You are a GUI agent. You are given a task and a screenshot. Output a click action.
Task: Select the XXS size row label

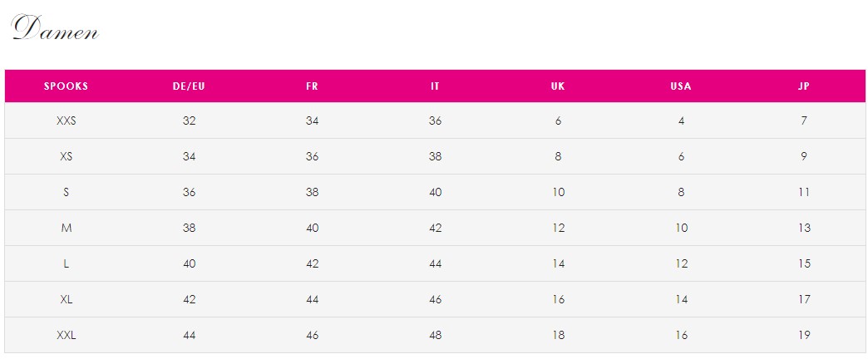(66, 121)
